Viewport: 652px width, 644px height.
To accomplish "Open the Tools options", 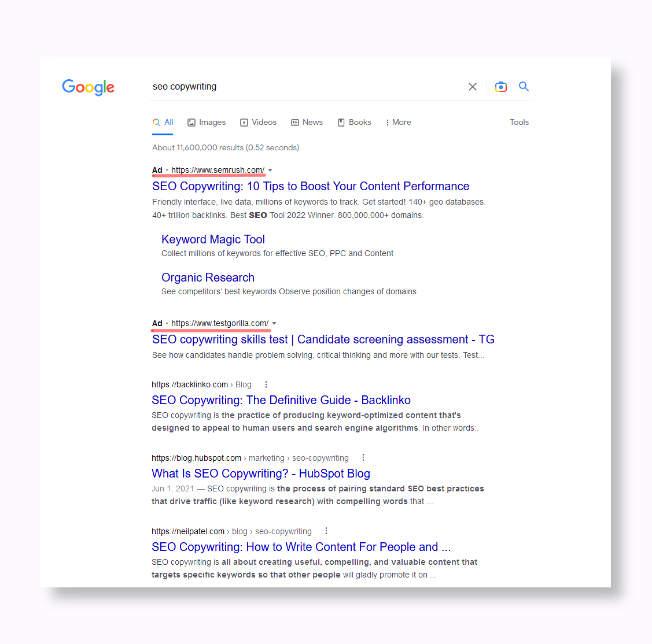I will click(520, 123).
